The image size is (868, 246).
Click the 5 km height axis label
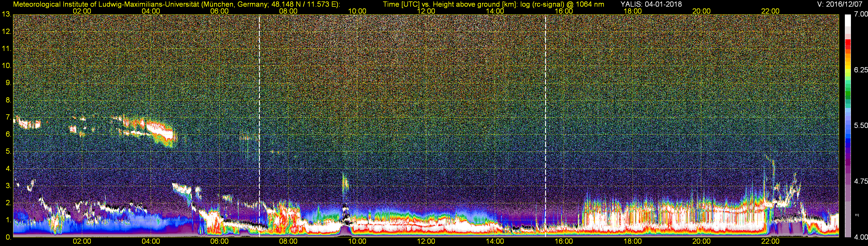(8, 152)
